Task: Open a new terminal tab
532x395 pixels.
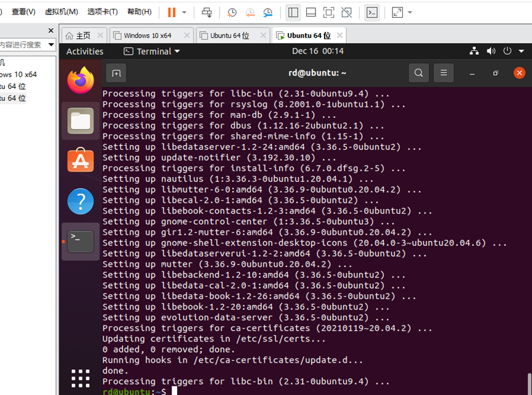Action: [116, 73]
